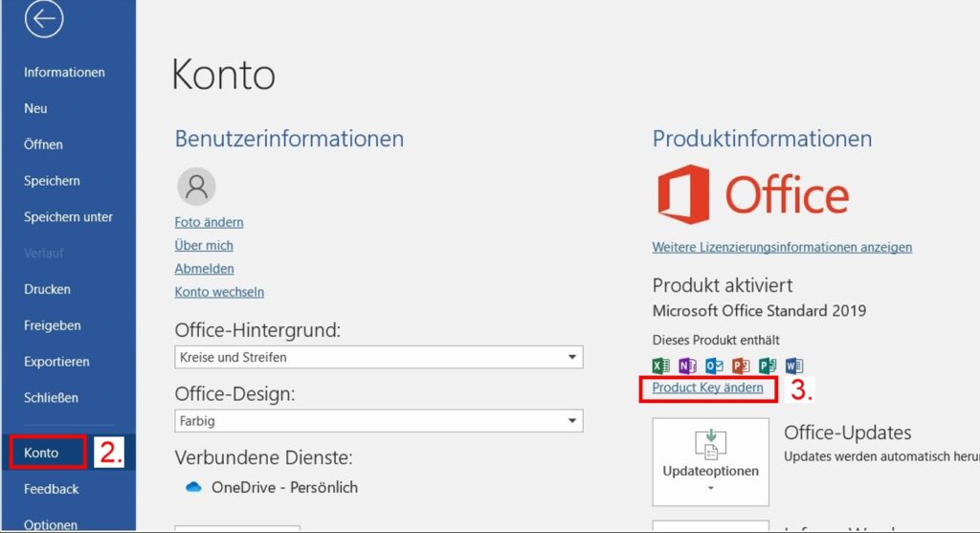Click the PowerPoint product icon
980x533 pixels.
(740, 366)
